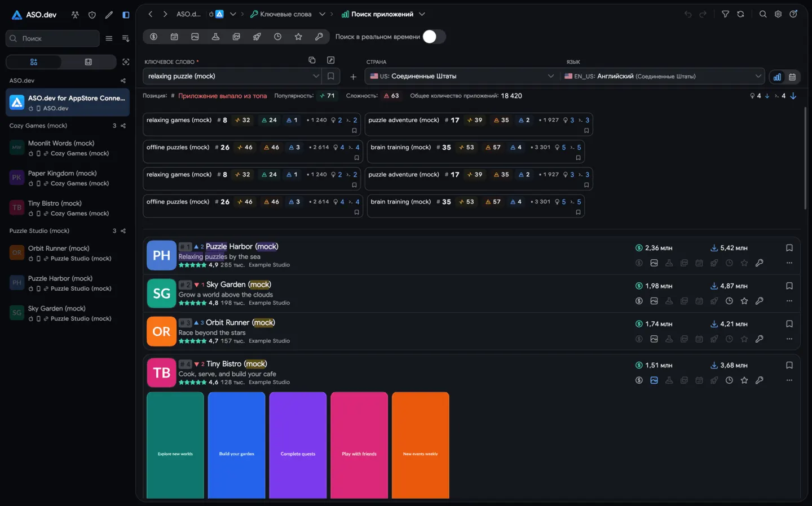Bookmark the Orbit Runner app result
The width and height of the screenshot is (812, 506).
pos(789,324)
